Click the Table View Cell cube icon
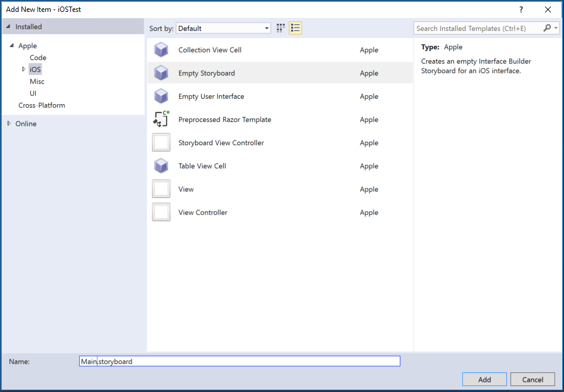This screenshot has width=564, height=392. [161, 166]
